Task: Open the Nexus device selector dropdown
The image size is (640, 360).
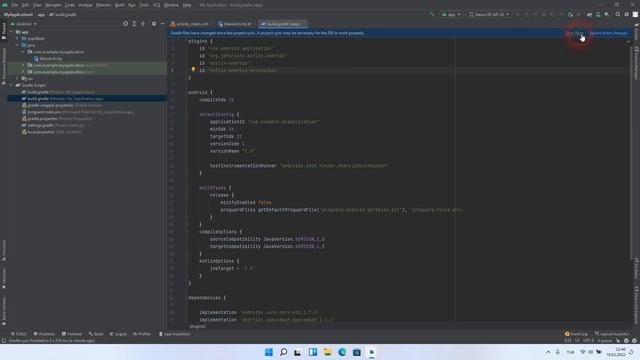Action: (489, 15)
